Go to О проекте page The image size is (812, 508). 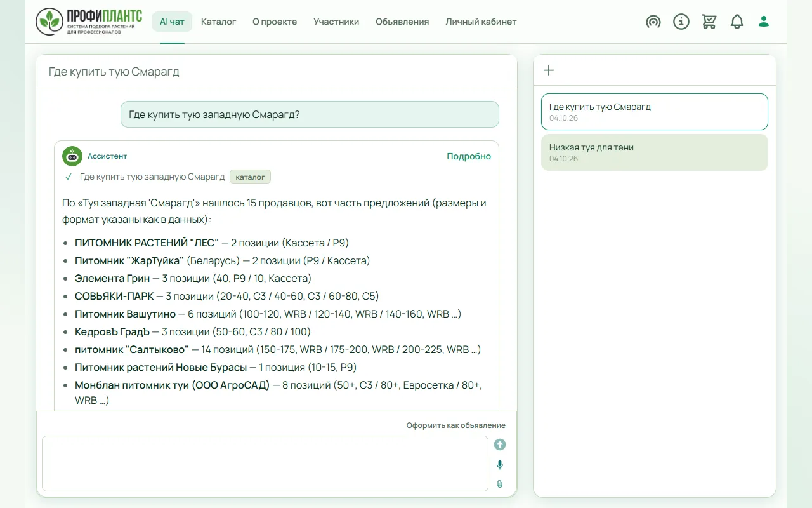[x=275, y=22]
